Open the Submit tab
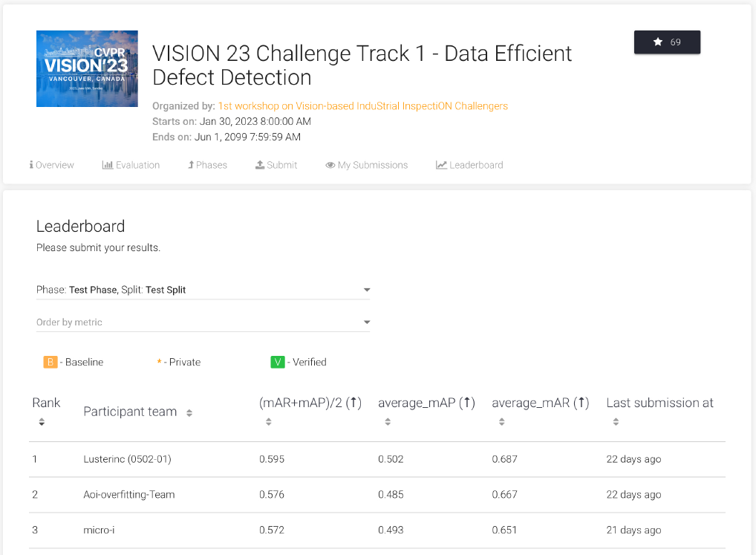 click(276, 165)
